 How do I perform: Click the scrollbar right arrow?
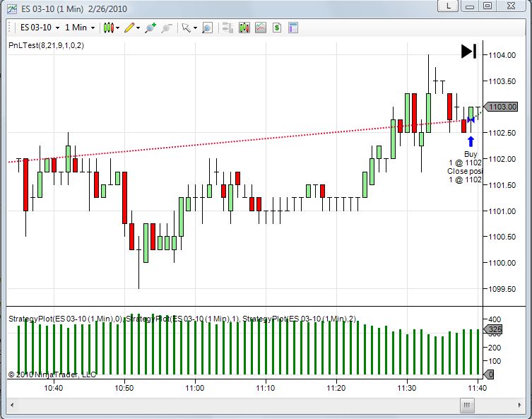[x=519, y=405]
